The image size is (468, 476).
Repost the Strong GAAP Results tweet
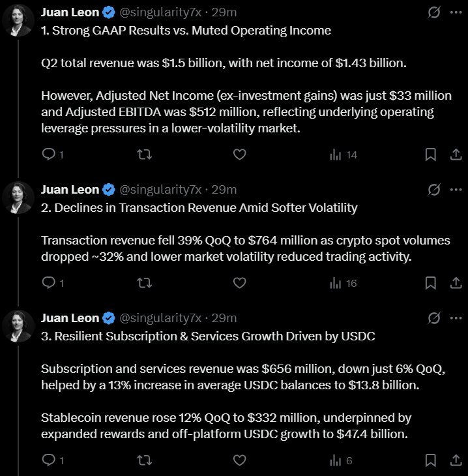tap(146, 155)
